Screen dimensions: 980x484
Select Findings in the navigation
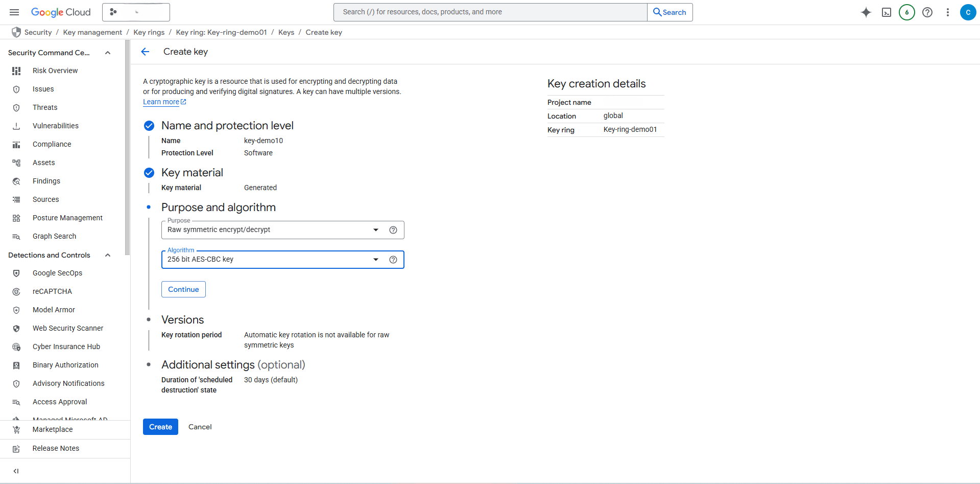46,181
